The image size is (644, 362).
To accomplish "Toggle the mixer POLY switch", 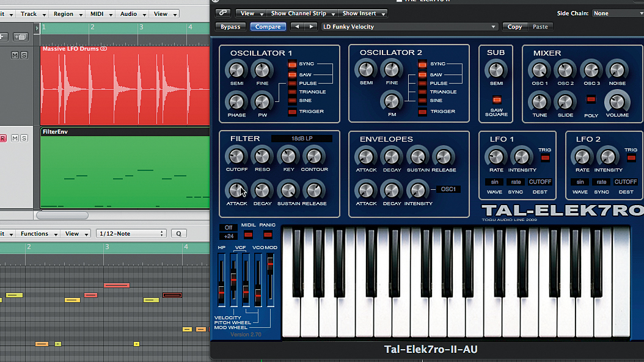I will [x=591, y=100].
